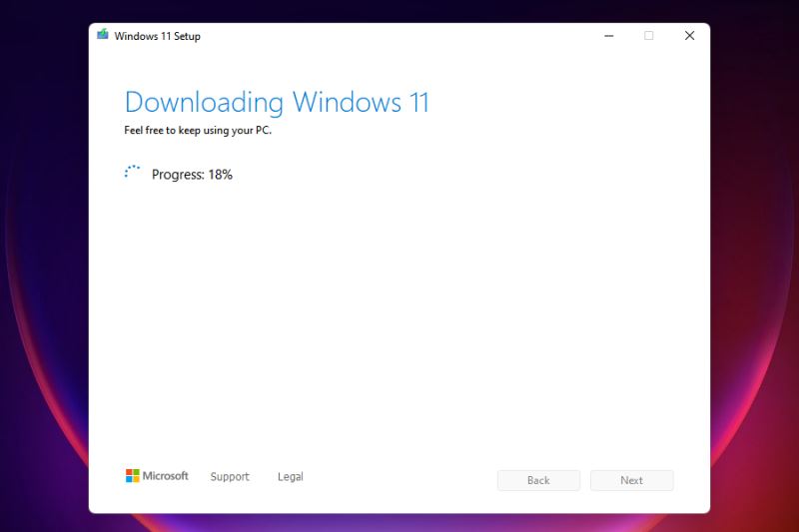
Task: Click the four-color Microsoft logo squares
Action: (133, 476)
